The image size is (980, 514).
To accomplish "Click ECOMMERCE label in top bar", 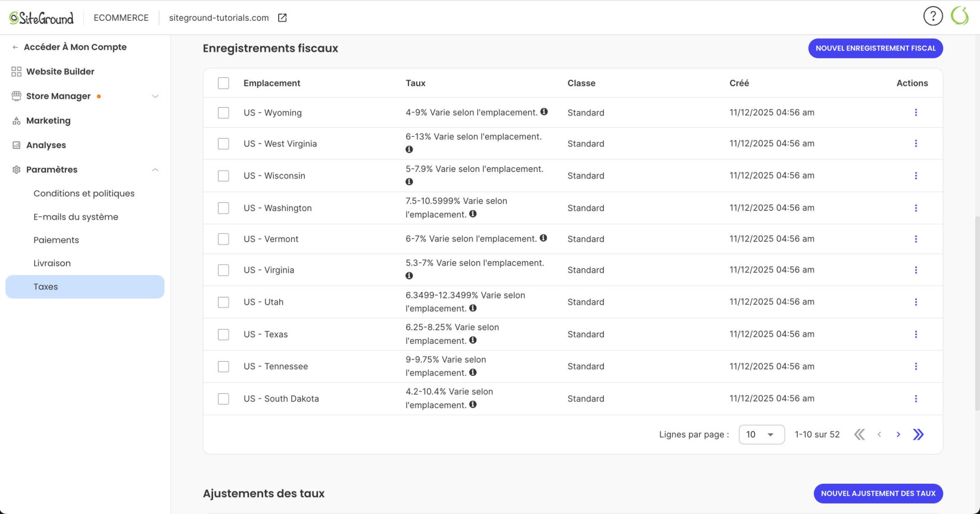I will pyautogui.click(x=121, y=18).
